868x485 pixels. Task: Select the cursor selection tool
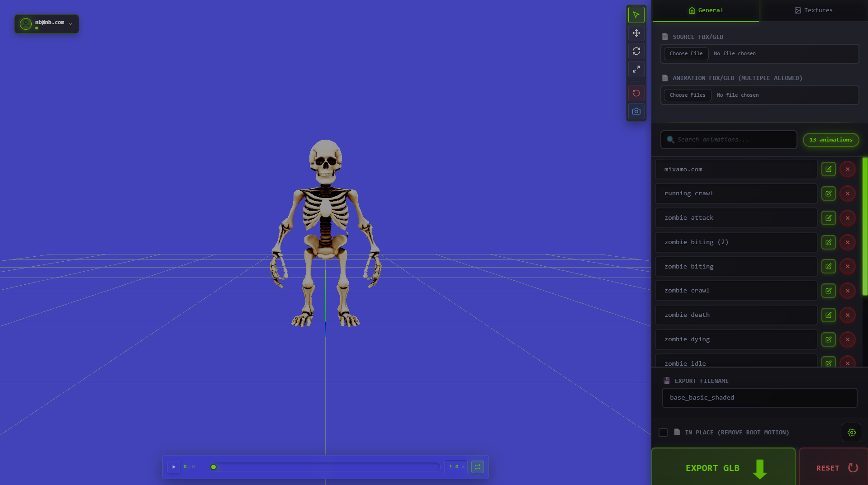[636, 15]
